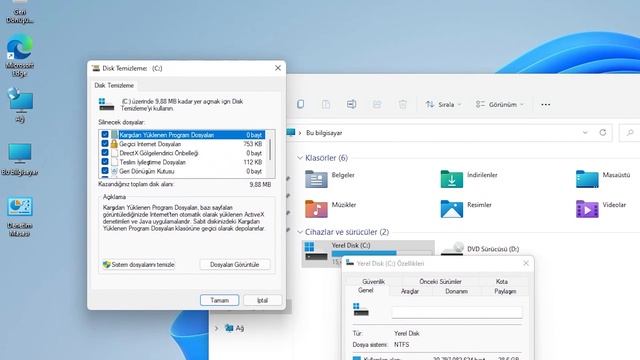Click Dosyaları Görüntüle button
Viewport: 640px width, 360px height.
click(x=235, y=264)
